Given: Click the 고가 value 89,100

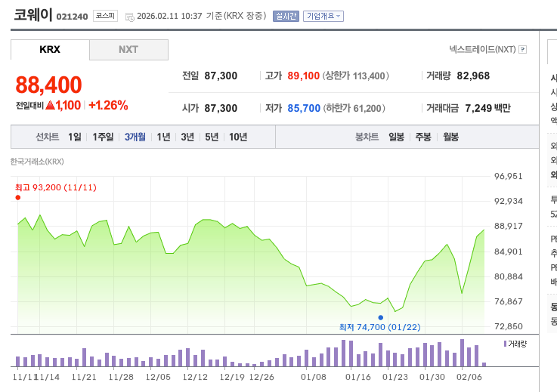Looking at the screenshot, I should coord(303,76).
